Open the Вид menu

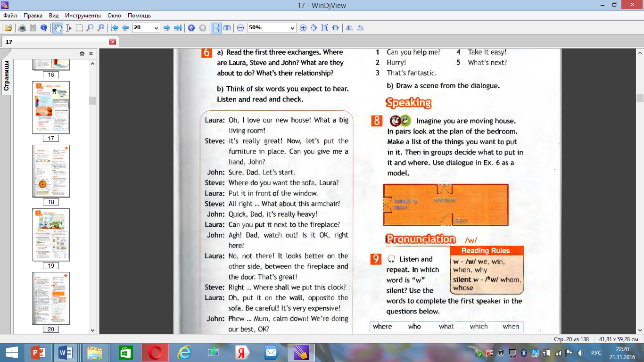point(54,16)
